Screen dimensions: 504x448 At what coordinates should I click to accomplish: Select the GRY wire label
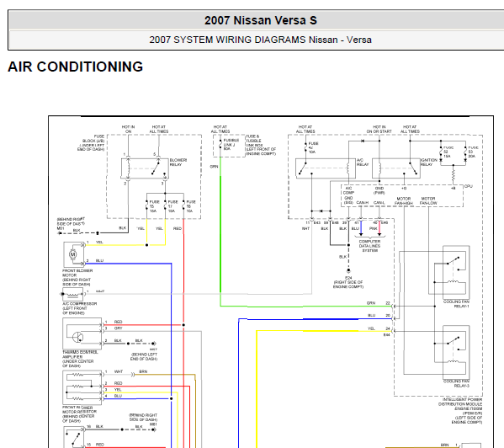(x=118, y=328)
